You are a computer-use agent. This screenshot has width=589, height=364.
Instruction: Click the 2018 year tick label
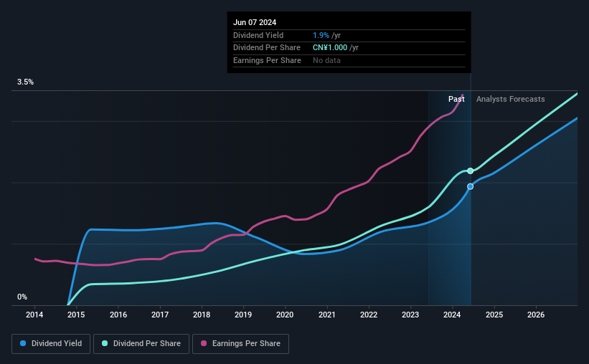[x=202, y=315]
